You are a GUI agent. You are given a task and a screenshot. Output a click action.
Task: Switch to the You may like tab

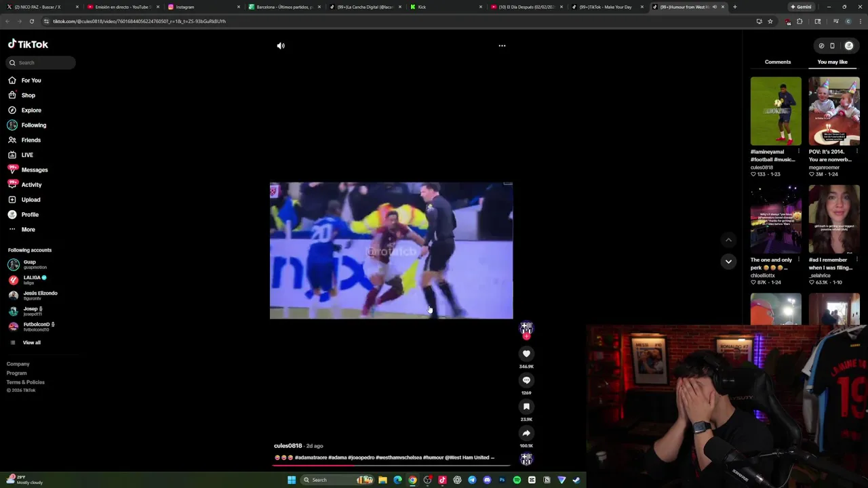point(833,62)
